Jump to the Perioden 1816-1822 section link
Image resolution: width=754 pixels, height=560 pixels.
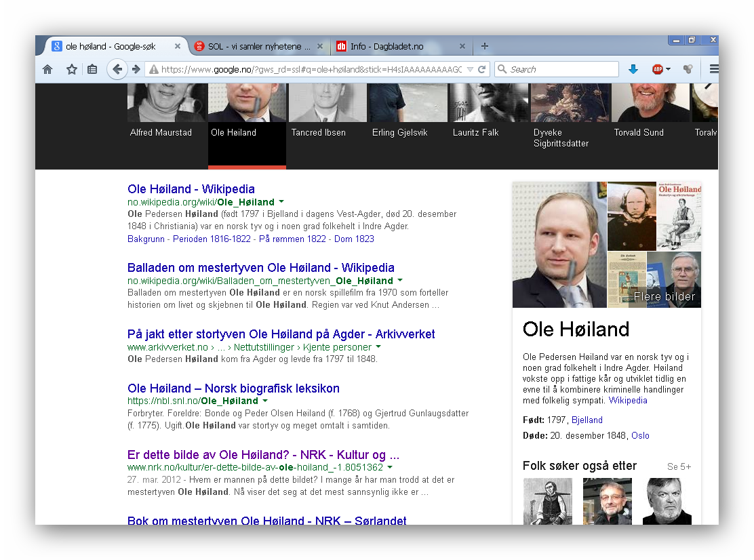tap(212, 239)
